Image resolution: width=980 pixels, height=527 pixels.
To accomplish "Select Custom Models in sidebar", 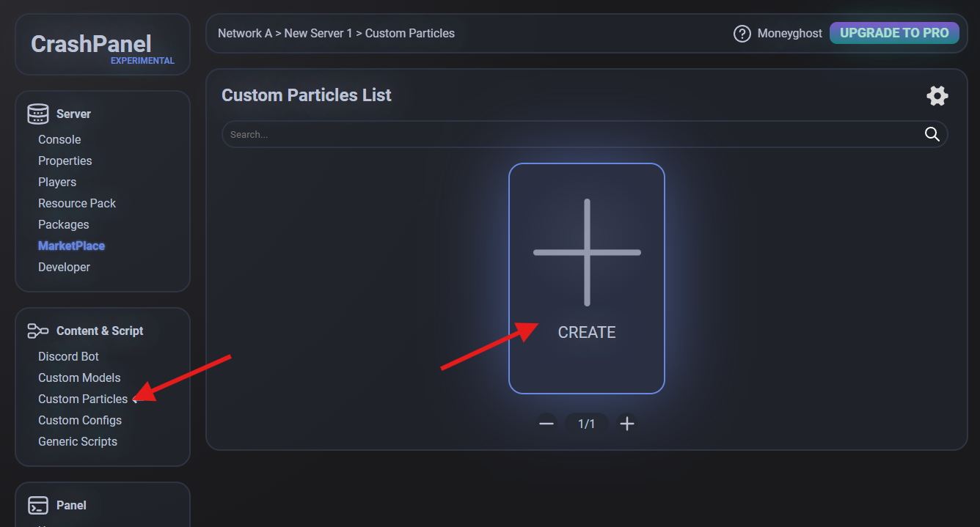I will pos(79,377).
